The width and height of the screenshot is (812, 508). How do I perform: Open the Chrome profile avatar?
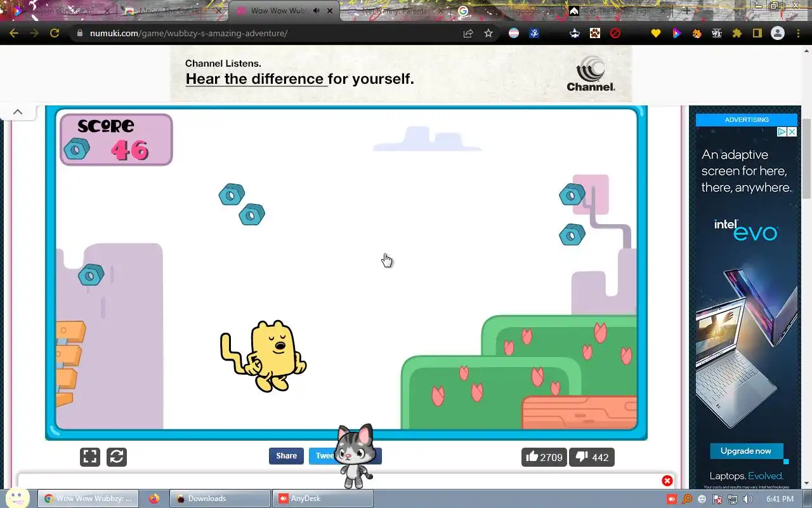(778, 33)
